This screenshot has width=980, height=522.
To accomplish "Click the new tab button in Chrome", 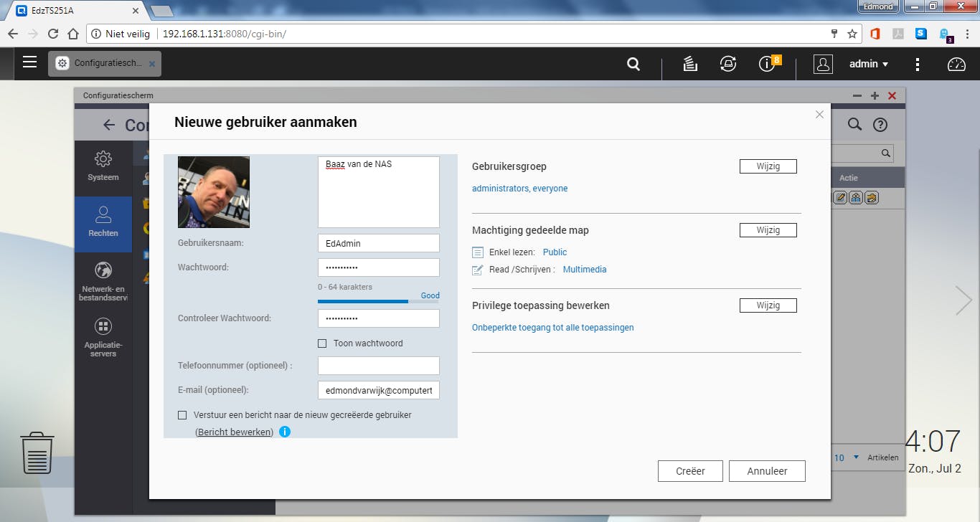I will 162,11.
